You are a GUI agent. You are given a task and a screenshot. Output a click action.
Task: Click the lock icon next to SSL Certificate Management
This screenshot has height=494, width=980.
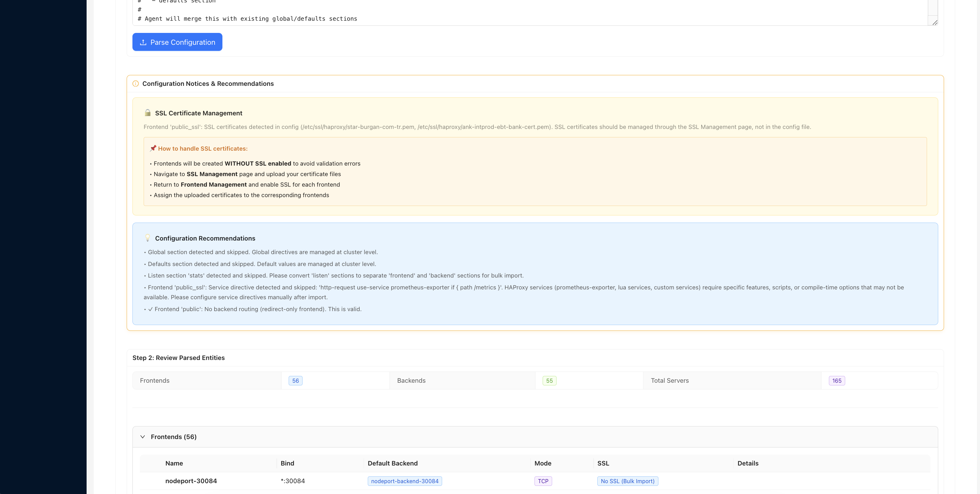coord(148,113)
